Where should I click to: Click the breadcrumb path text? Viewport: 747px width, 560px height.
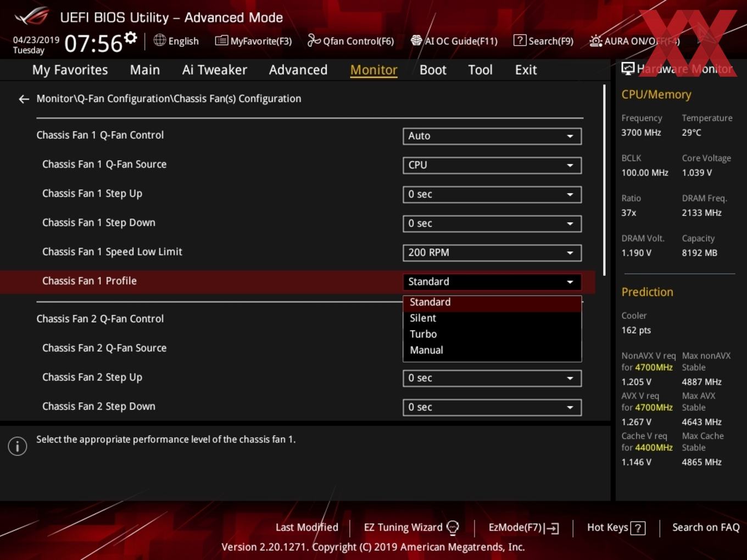point(169,99)
